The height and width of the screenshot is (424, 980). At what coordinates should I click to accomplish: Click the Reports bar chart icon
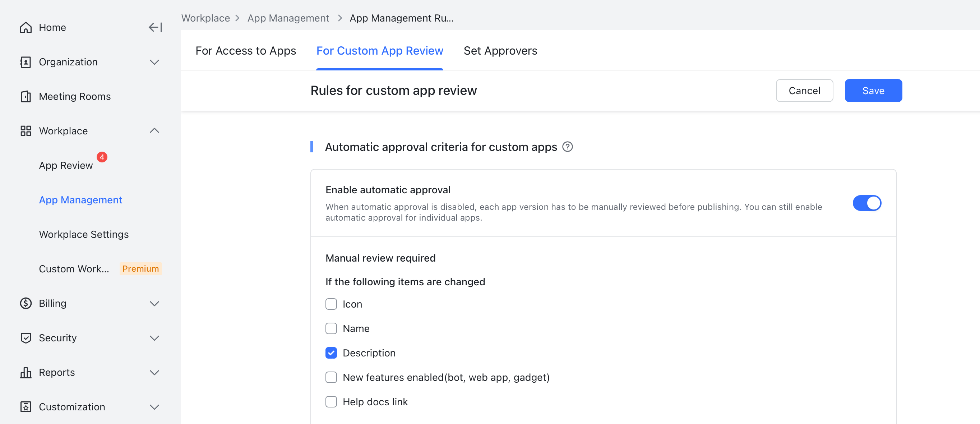[26, 373]
